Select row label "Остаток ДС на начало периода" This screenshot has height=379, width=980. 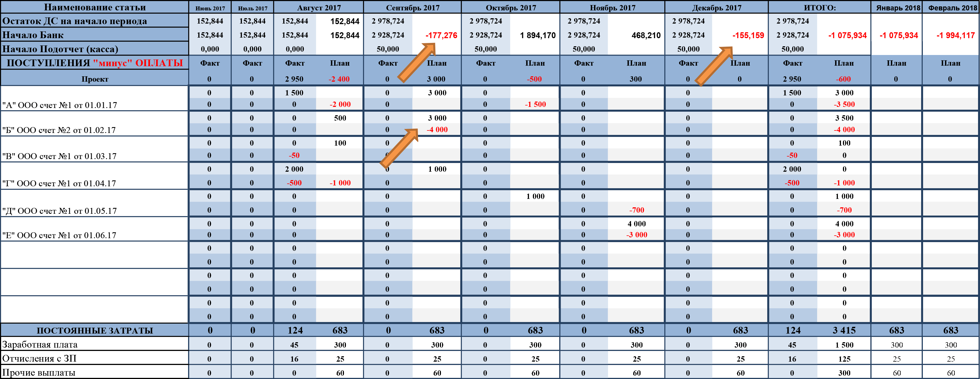pyautogui.click(x=94, y=21)
